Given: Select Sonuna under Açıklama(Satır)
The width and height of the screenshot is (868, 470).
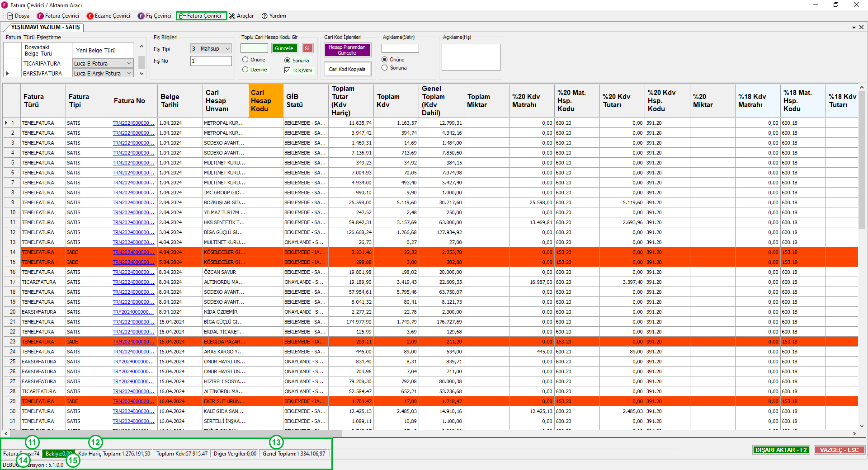Looking at the screenshot, I should 394,68.
